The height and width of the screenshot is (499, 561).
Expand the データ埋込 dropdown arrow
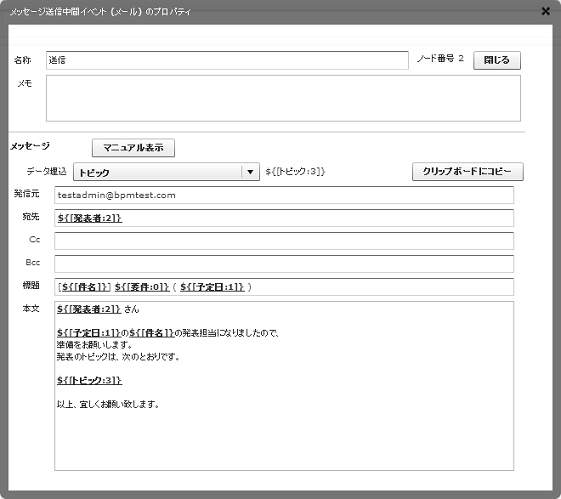tap(250, 172)
